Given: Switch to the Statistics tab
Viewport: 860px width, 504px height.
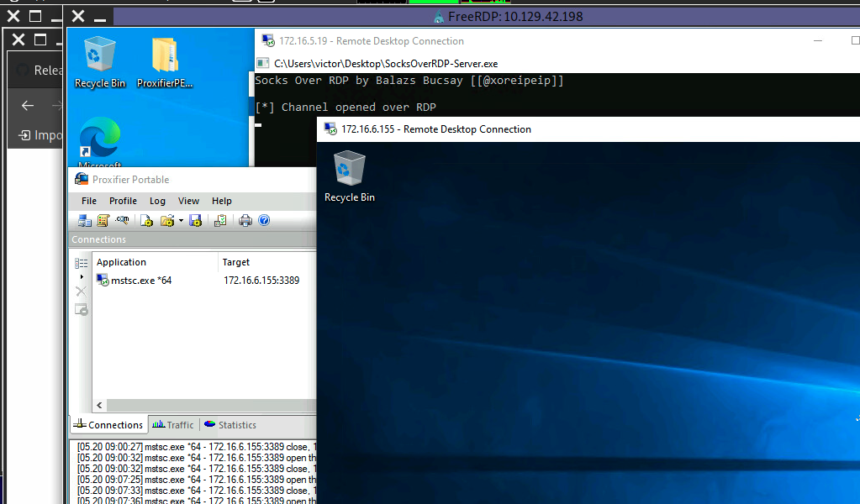Looking at the screenshot, I should (x=230, y=424).
